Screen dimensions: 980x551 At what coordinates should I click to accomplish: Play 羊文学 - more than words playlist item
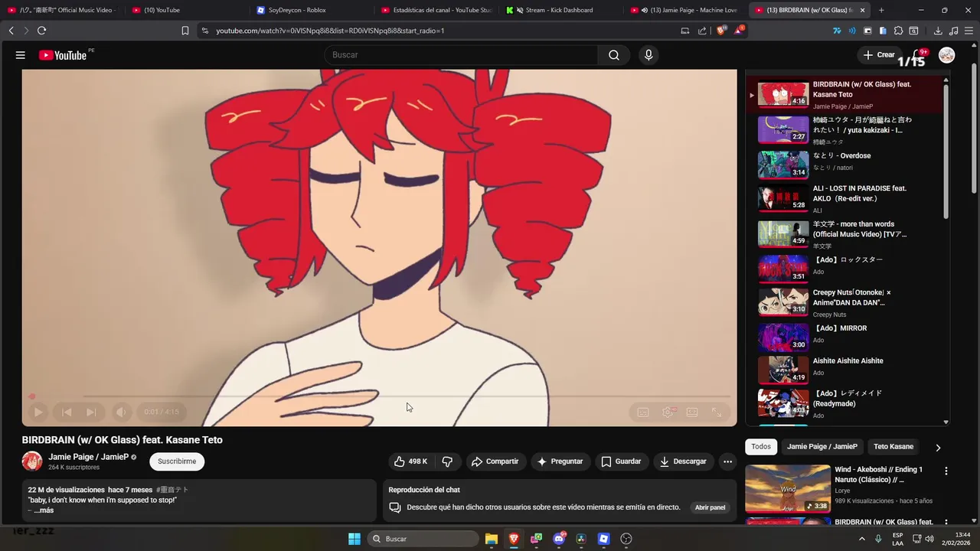pos(846,234)
